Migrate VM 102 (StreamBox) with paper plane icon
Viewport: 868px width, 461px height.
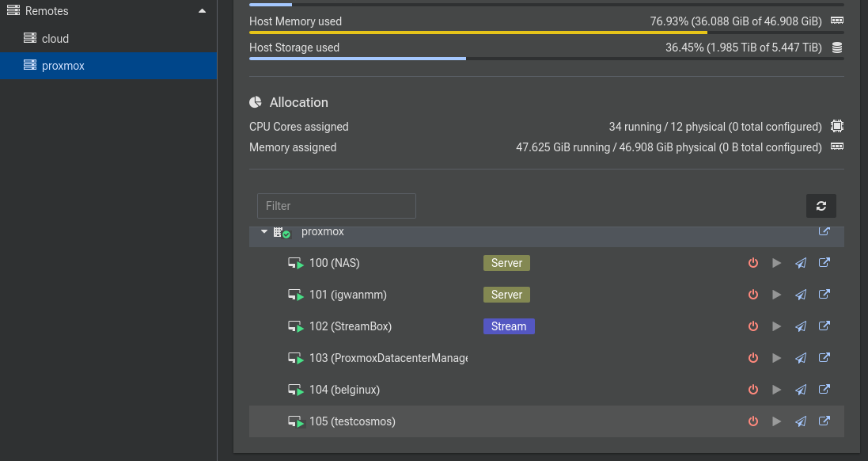[x=801, y=326]
